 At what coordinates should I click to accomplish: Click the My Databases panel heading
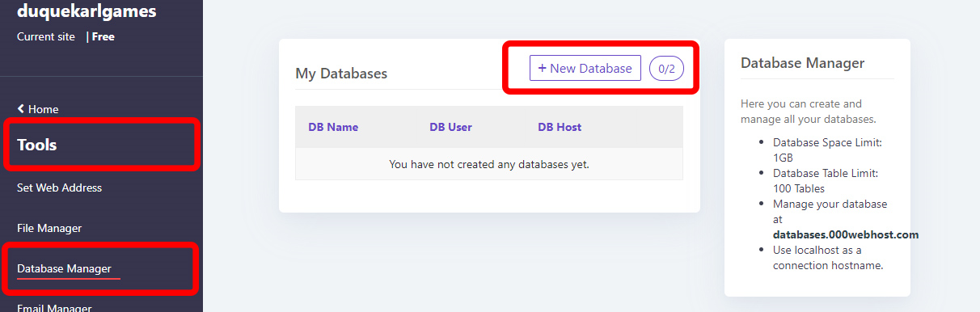(341, 74)
